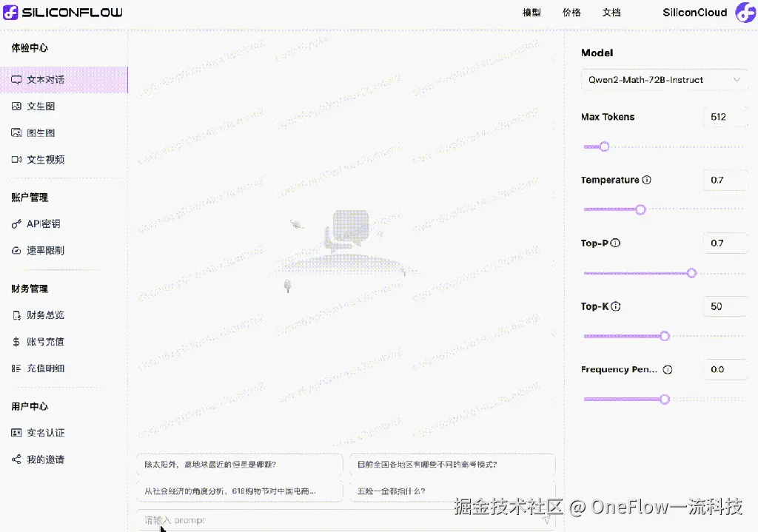Viewport: 758px width, 532px height.
Task: Click the Frequency Penalty info icon
Action: 668,370
